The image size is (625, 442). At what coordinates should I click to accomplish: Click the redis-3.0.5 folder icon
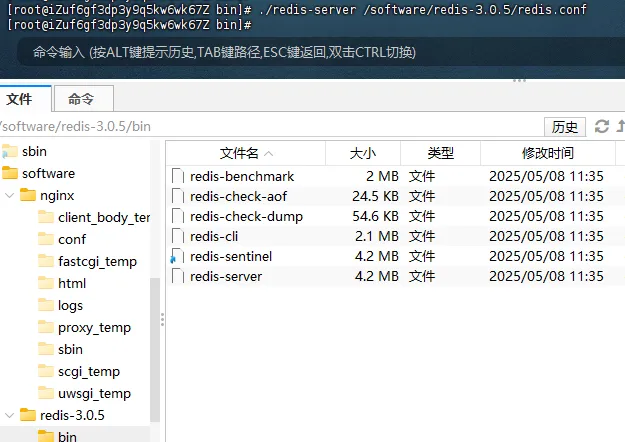pos(28,415)
